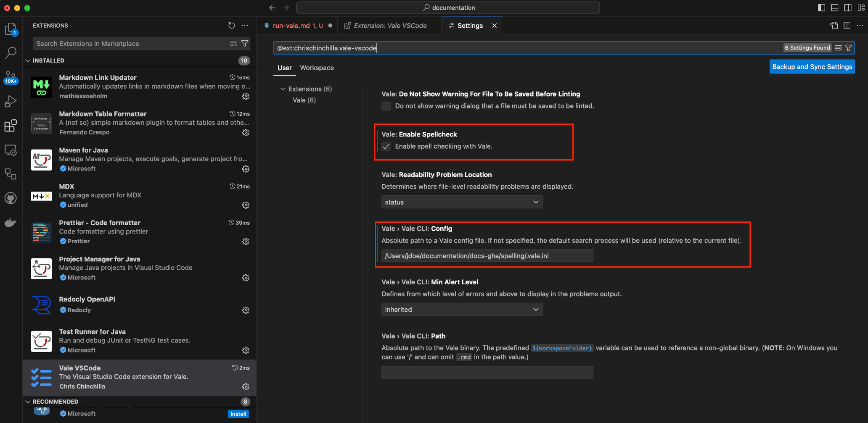Open the Docker view from the activity bar

click(x=11, y=222)
